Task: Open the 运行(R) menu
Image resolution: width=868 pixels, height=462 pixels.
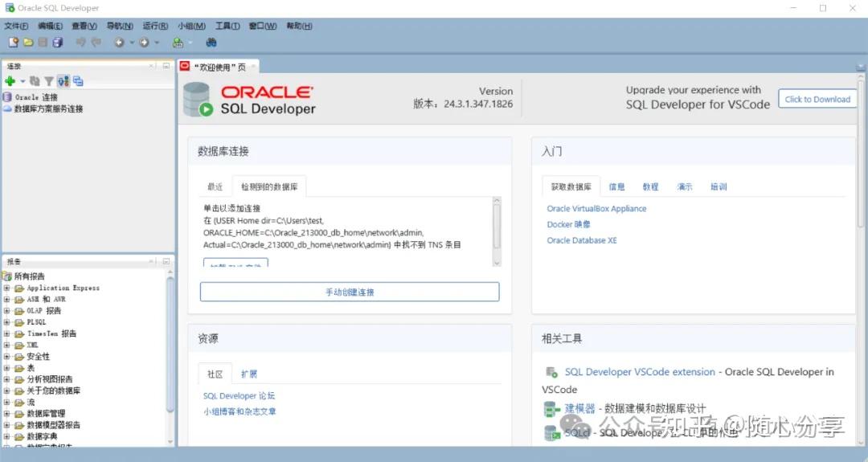Action: tap(156, 26)
